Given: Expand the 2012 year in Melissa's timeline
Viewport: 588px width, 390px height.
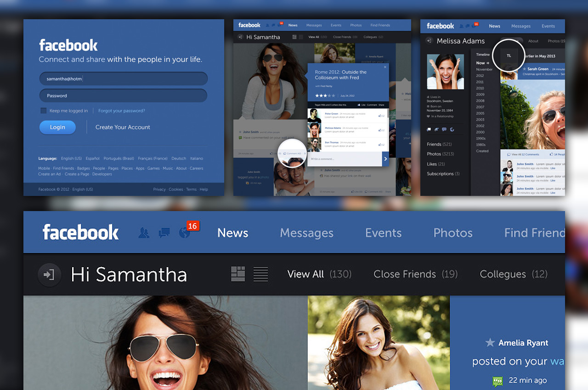Looking at the screenshot, I should (480, 76).
